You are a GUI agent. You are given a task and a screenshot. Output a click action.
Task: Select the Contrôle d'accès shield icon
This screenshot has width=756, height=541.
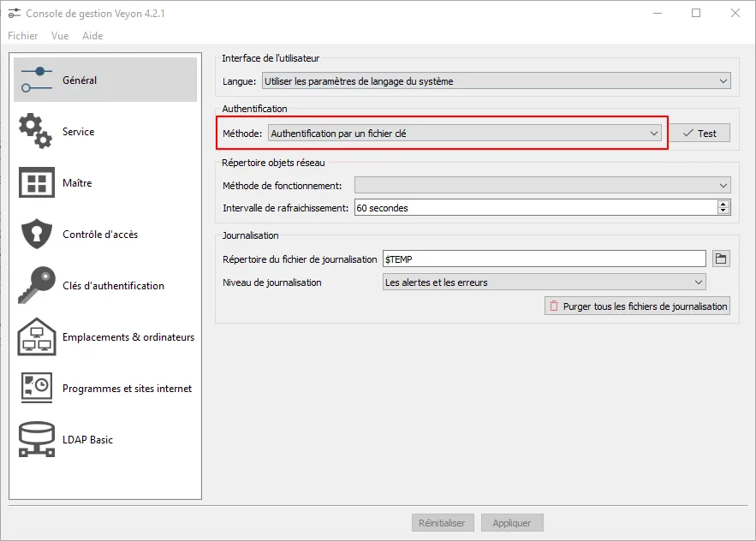click(37, 234)
